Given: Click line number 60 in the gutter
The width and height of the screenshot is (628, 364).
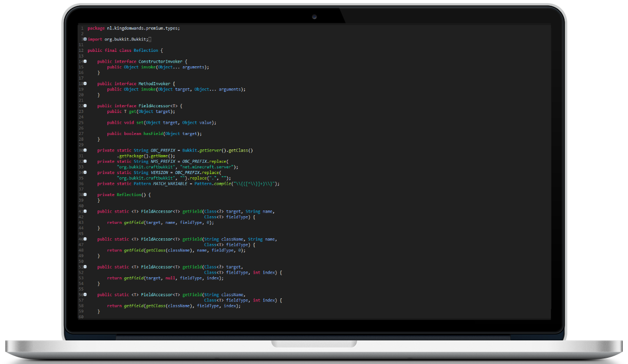Looking at the screenshot, I should pos(81,317).
